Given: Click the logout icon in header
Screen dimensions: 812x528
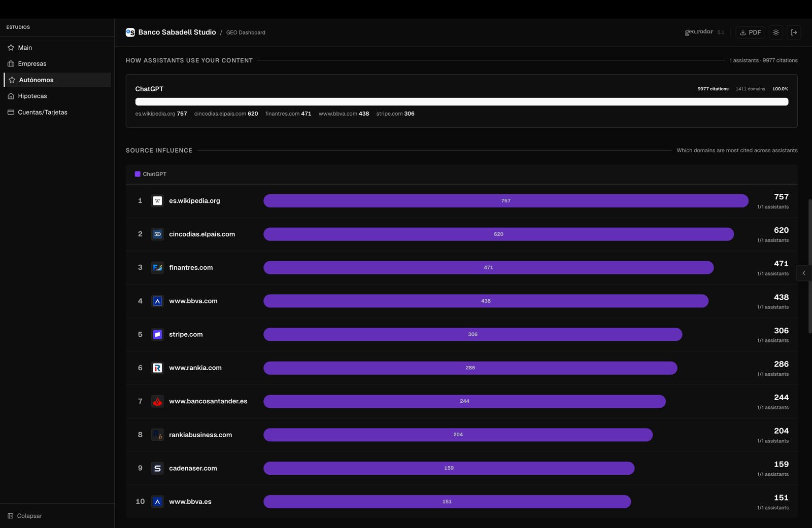Looking at the screenshot, I should tap(794, 32).
